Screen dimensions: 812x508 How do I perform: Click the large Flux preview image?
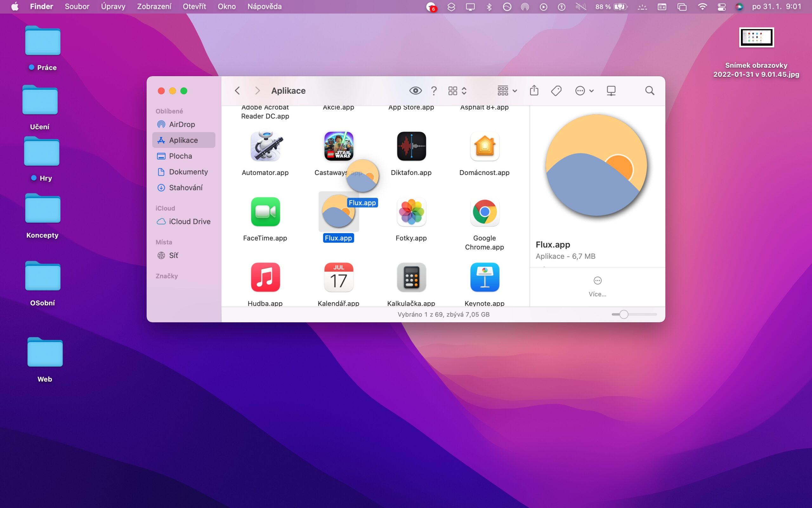(596, 165)
